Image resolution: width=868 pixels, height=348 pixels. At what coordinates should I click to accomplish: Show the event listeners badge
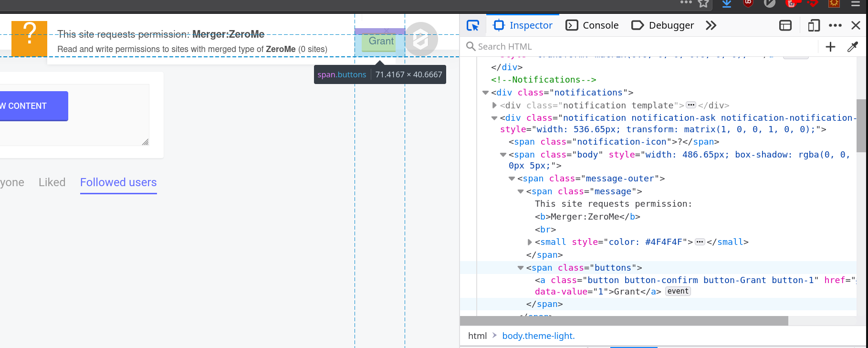point(678,291)
